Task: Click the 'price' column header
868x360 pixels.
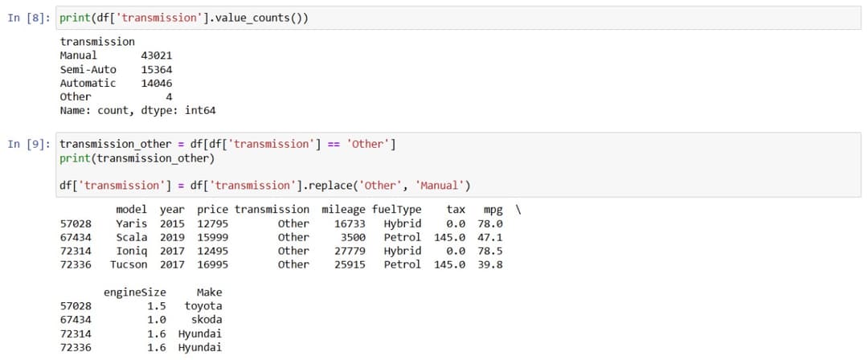Action: click(212, 210)
